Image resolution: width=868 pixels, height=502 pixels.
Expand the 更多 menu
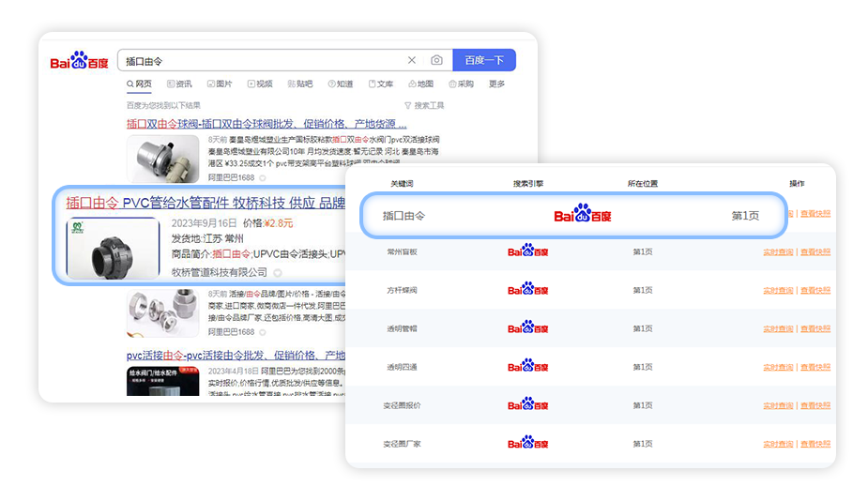(496, 84)
